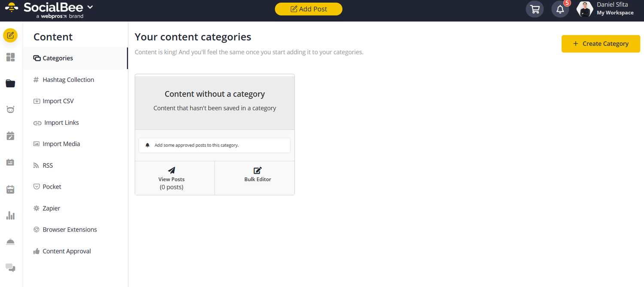View Posts for the uncategorized content
Viewport: 644px width, 287px height.
click(x=171, y=178)
